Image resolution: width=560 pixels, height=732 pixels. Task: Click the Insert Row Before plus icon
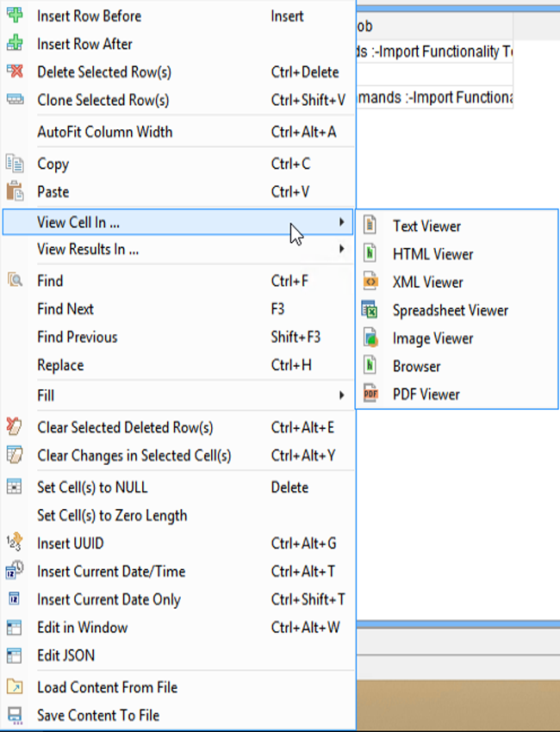(x=15, y=16)
